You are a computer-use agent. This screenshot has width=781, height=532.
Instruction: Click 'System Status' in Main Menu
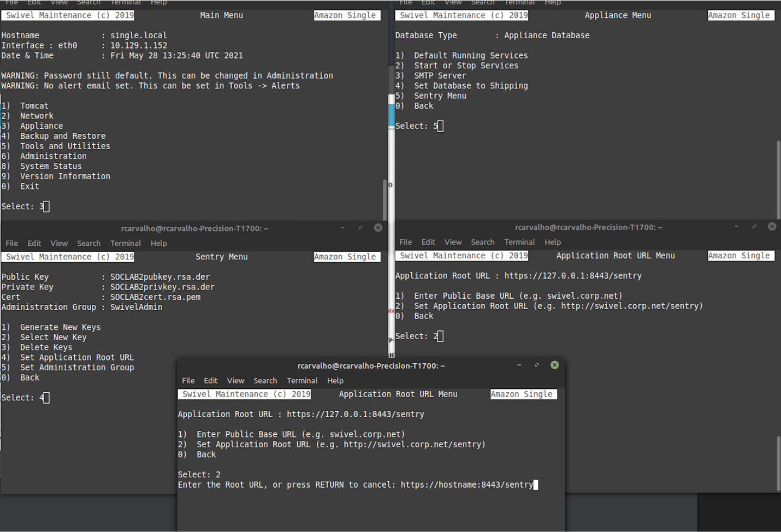click(51, 167)
